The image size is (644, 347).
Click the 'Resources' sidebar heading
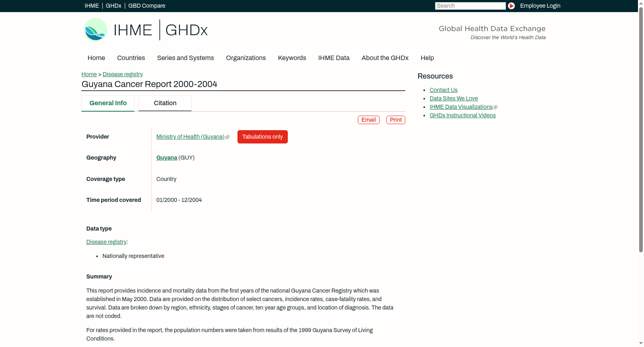pyautogui.click(x=435, y=76)
